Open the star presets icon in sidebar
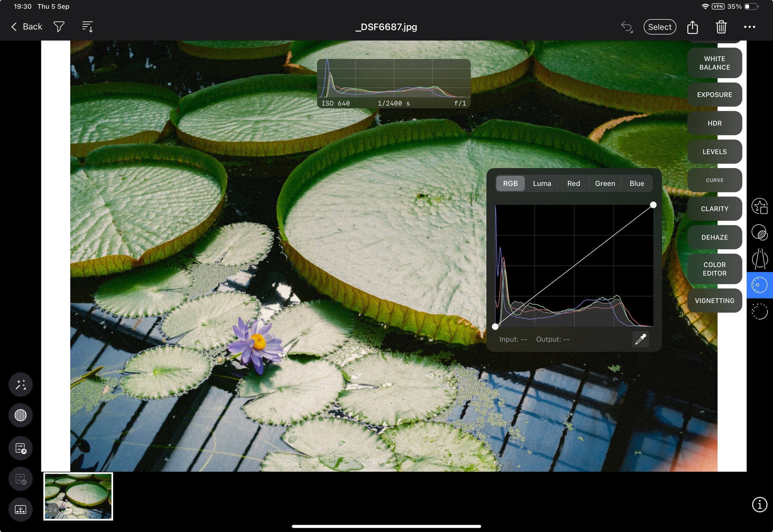The image size is (773, 532). coord(759,207)
